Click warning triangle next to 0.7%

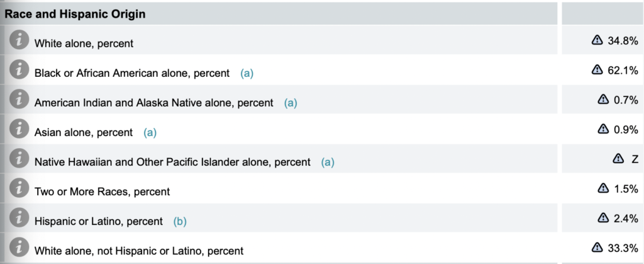click(x=602, y=99)
